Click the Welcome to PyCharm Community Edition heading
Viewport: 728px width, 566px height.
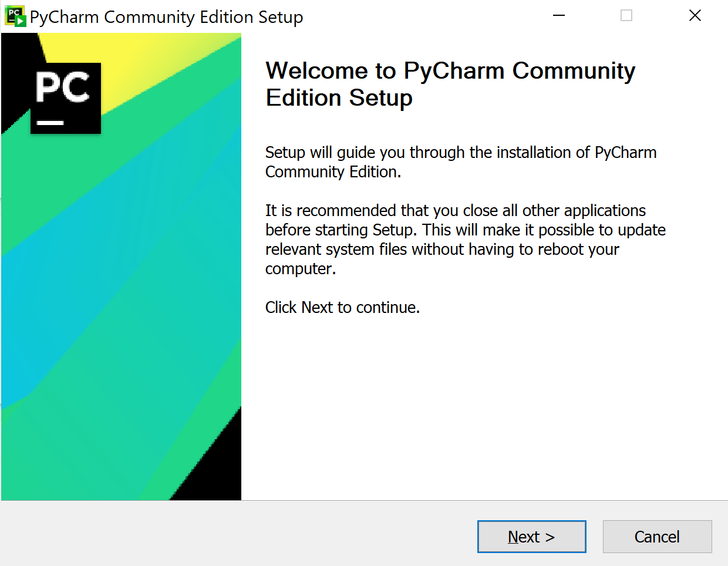(x=450, y=84)
